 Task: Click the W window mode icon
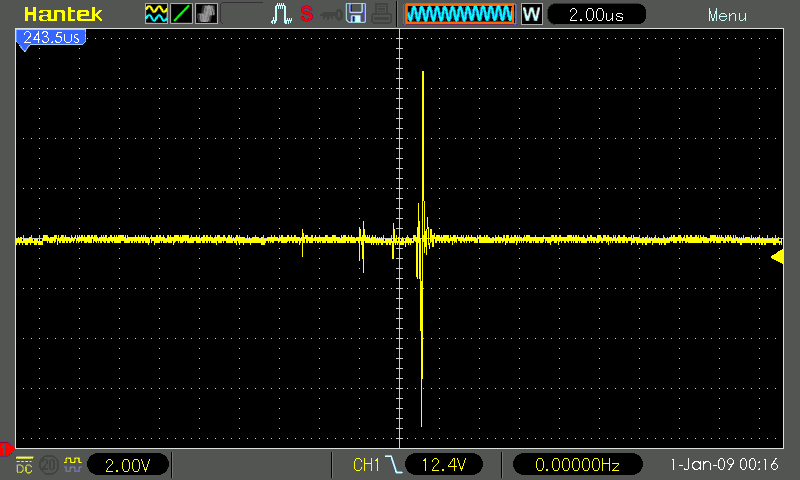(532, 14)
